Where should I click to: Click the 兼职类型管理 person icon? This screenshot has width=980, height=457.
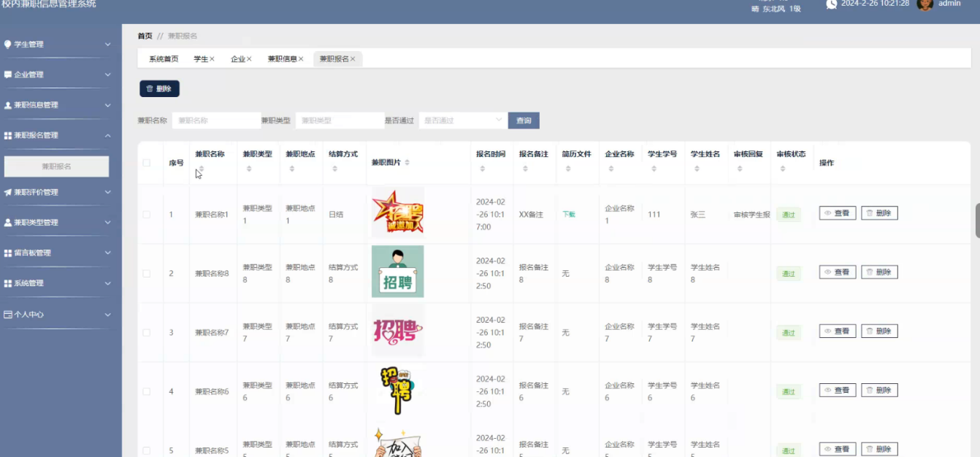coord(8,223)
